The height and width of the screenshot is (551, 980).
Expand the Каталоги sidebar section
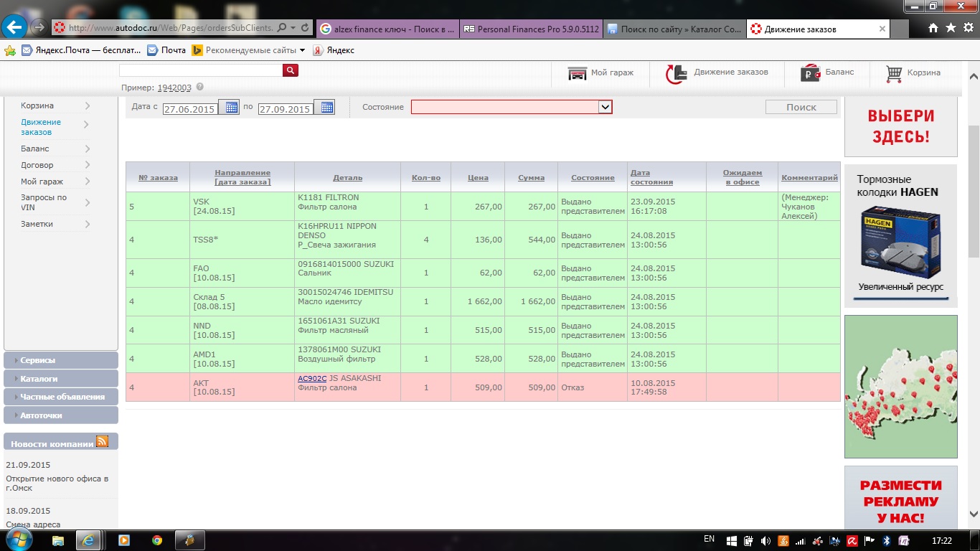pos(60,379)
